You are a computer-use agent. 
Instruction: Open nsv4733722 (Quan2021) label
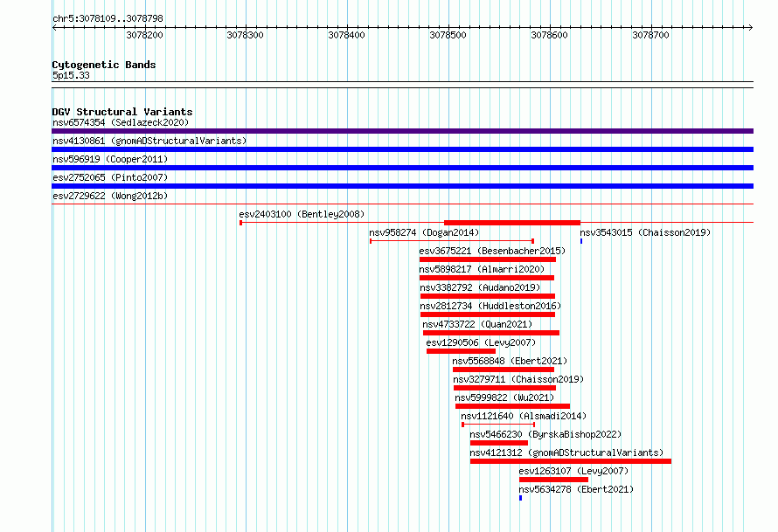pyautogui.click(x=477, y=324)
